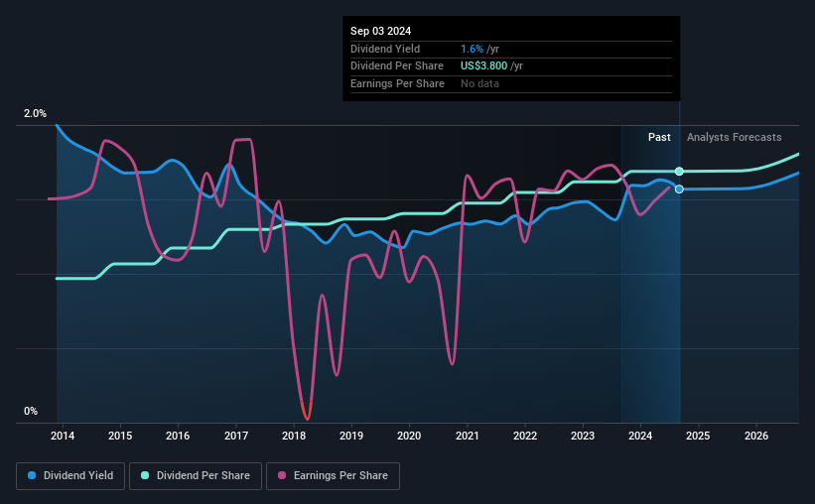Click the Sep 03 2024 tooltip date
This screenshot has height=504, width=815.
click(380, 31)
